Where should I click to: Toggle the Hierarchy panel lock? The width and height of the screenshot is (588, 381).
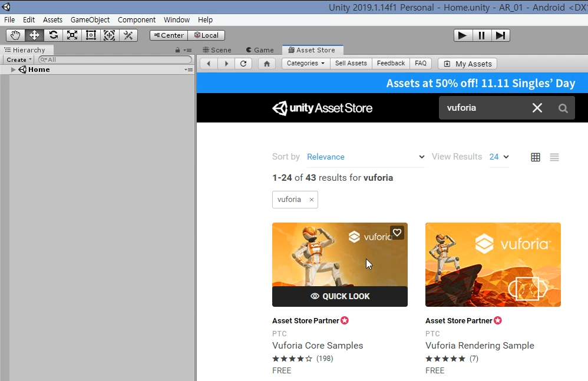[x=178, y=50]
